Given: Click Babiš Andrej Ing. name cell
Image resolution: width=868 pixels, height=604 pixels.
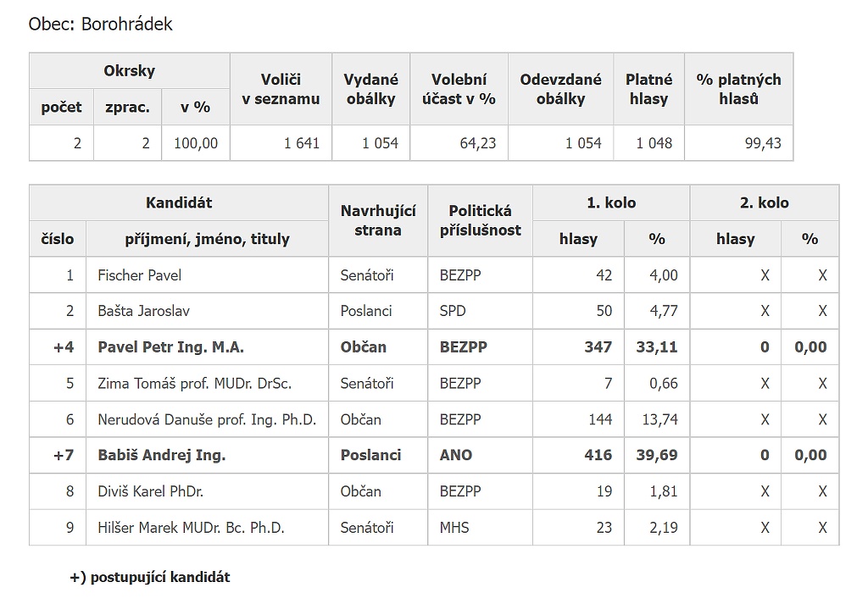Looking at the screenshot, I should [207, 455].
